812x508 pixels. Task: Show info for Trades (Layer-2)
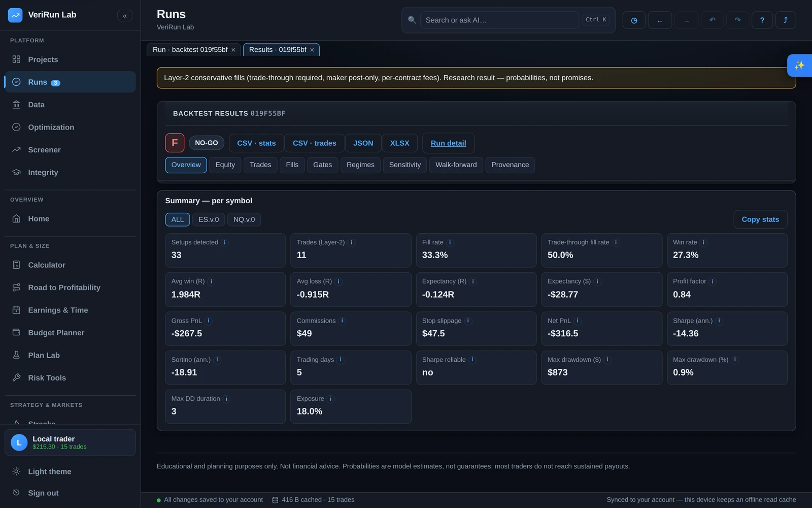click(352, 243)
